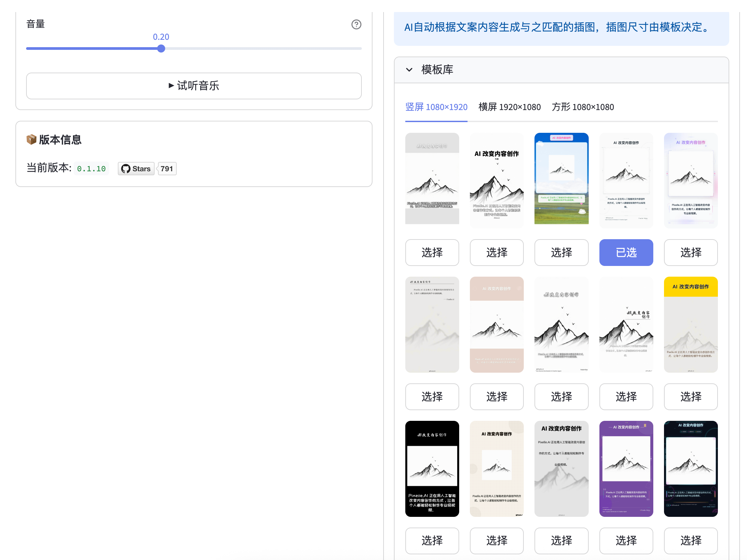Click the 791 star count badge
Viewport: 747px width, 560px height.
pos(167,169)
